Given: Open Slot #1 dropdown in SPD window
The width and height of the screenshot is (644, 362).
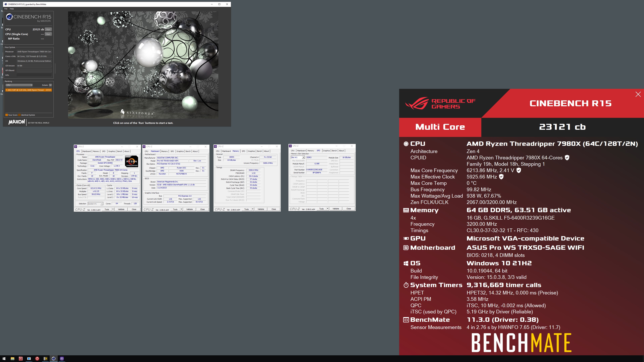Looking at the screenshot, I should pos(298,157).
